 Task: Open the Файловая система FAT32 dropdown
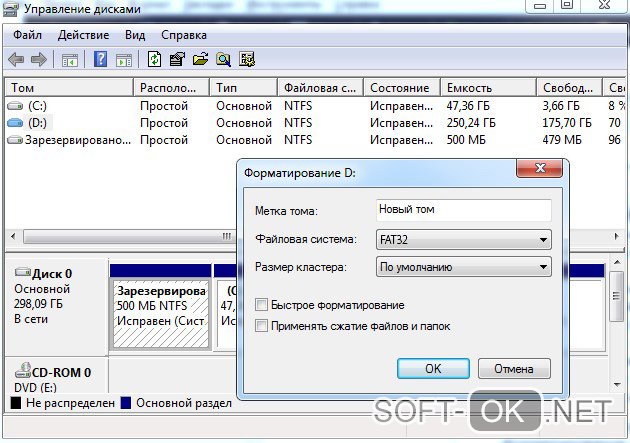[464, 240]
